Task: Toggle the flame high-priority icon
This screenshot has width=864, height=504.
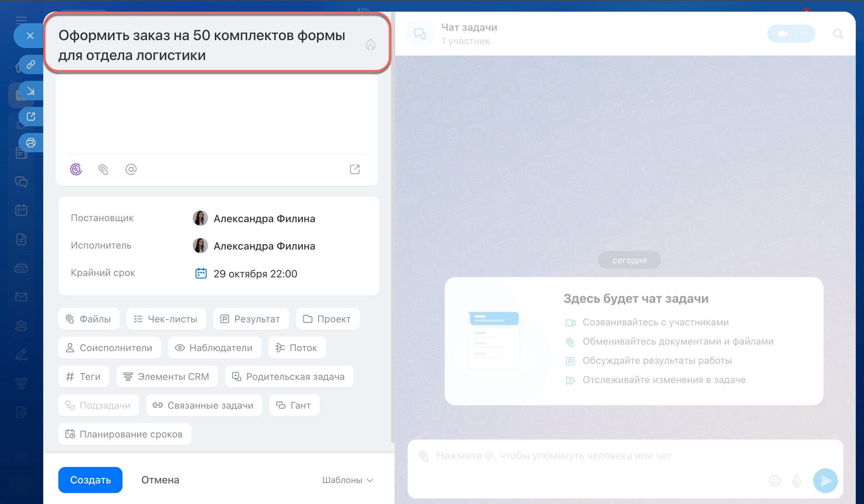Action: coord(370,45)
